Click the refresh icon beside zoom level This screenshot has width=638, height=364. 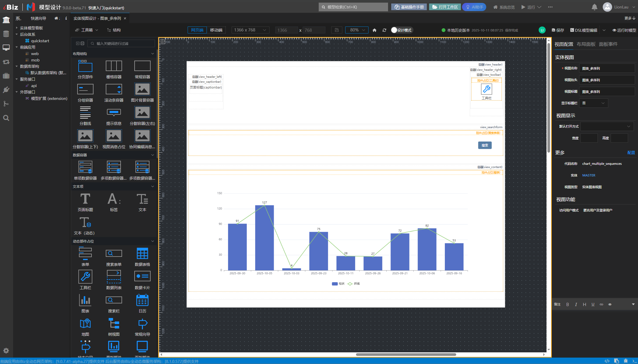coord(384,30)
